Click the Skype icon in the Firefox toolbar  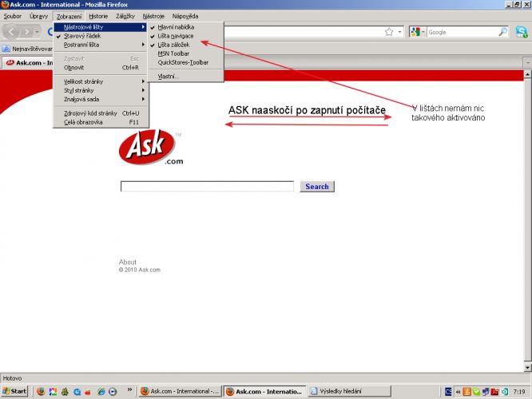pyautogui.click(x=522, y=32)
